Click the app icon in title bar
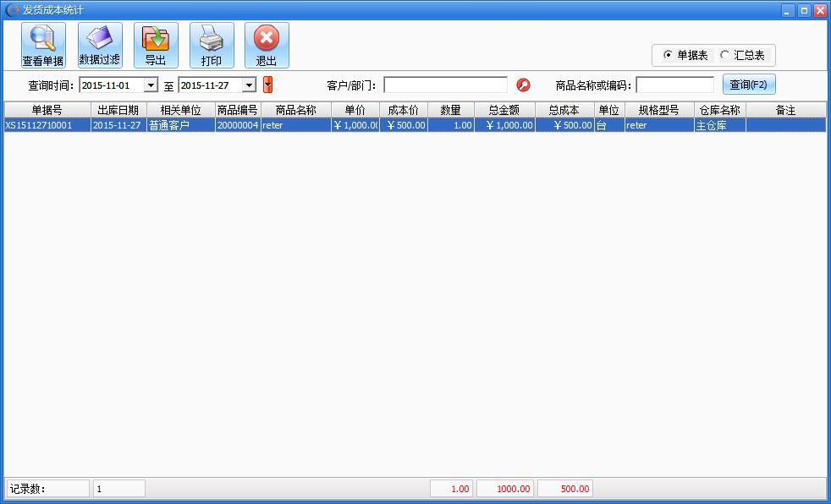Image resolution: width=831 pixels, height=504 pixels. pyautogui.click(x=11, y=9)
